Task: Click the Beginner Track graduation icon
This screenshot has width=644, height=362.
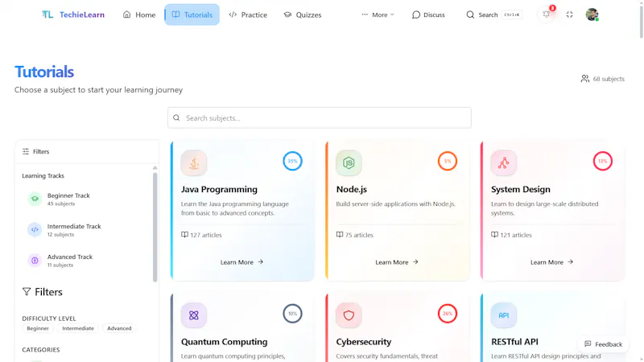Action: coord(35,199)
